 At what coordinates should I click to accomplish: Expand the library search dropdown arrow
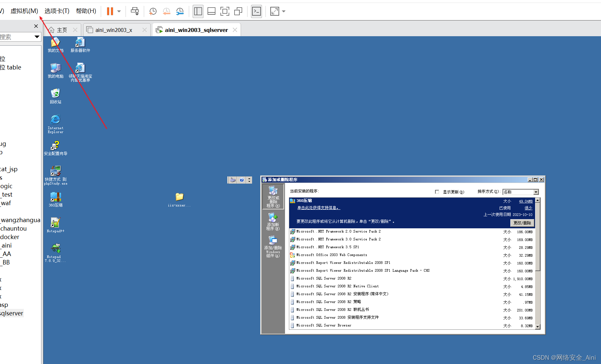point(37,37)
